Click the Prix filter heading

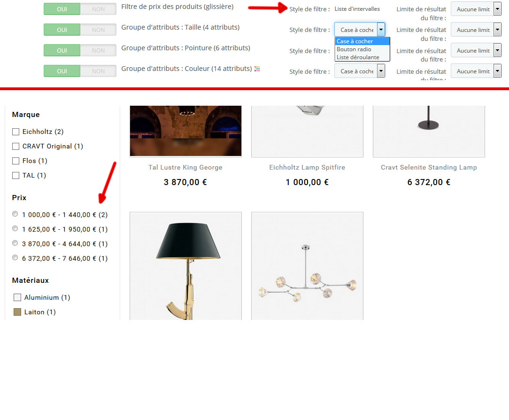(19, 198)
